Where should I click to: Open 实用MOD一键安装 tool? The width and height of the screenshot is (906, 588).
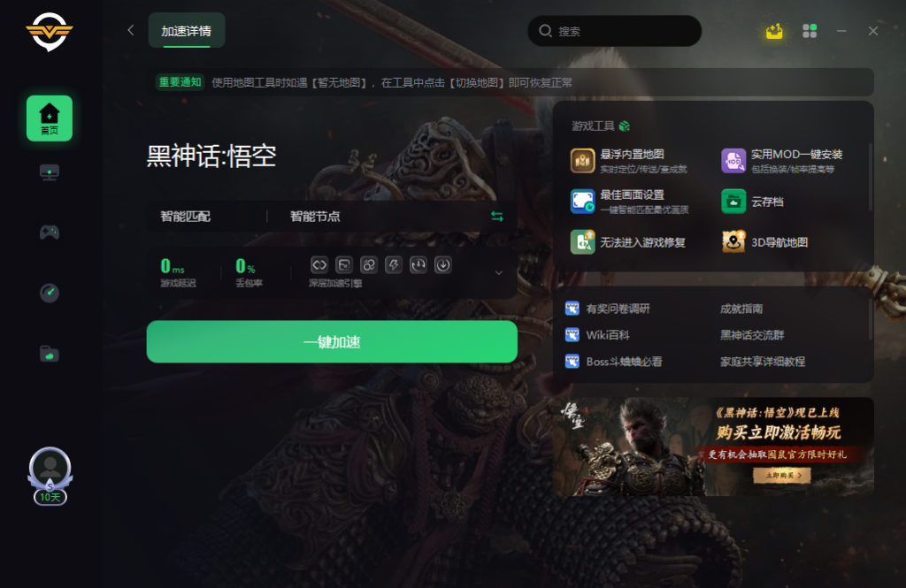pyautogui.click(x=782, y=161)
